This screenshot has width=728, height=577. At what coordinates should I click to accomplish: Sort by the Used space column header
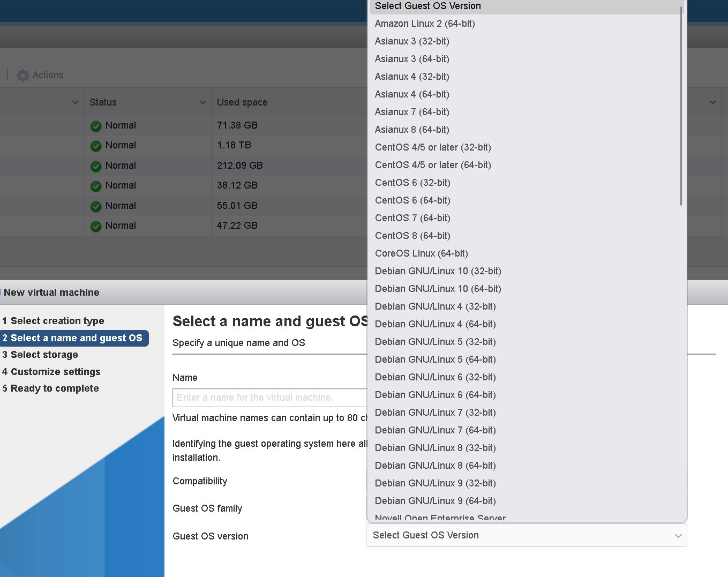pos(242,102)
